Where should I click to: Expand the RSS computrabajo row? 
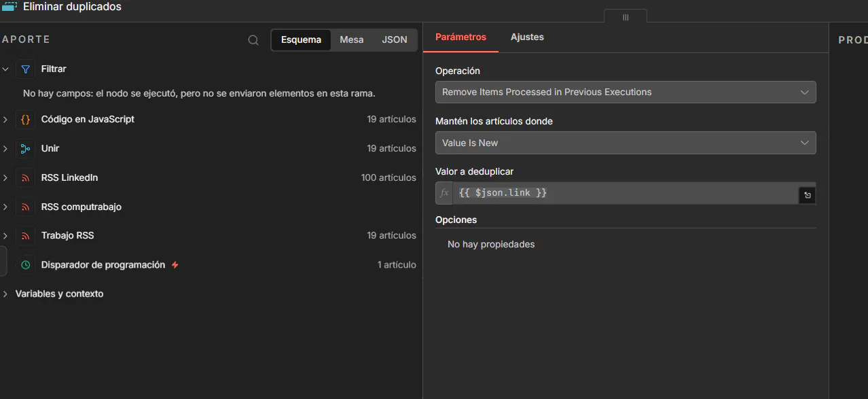(x=5, y=207)
